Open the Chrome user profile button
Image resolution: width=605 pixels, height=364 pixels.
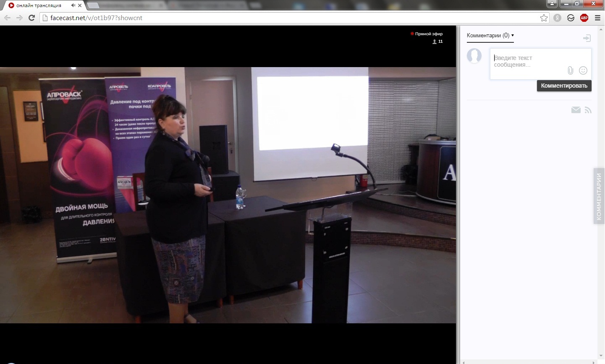[x=552, y=4]
